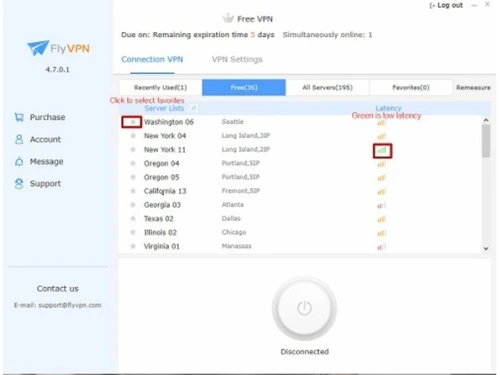
Task: Click latency bars for California 13
Action: click(382, 192)
